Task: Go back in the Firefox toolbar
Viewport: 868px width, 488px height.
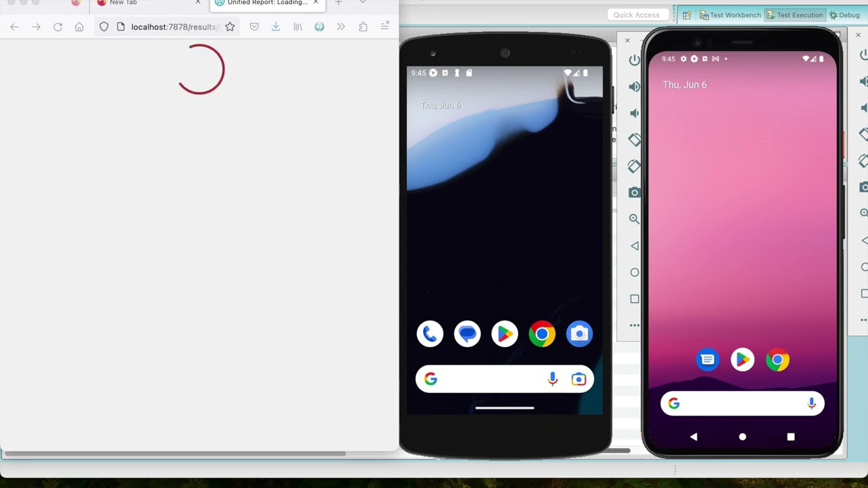Action: [x=14, y=26]
